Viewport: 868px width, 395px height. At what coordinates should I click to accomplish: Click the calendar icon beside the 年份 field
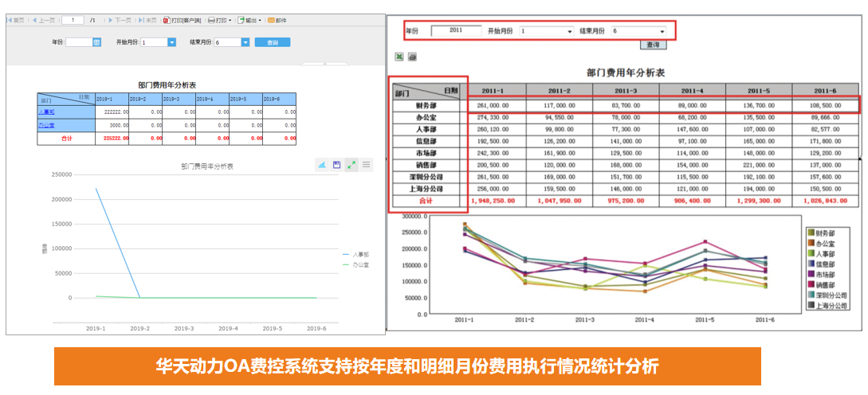tap(96, 42)
